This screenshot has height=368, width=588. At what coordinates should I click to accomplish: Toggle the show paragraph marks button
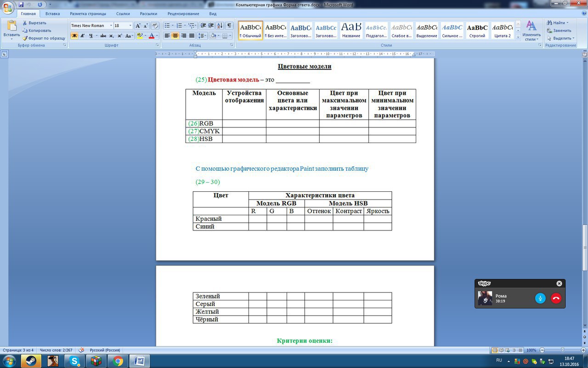coord(229,26)
